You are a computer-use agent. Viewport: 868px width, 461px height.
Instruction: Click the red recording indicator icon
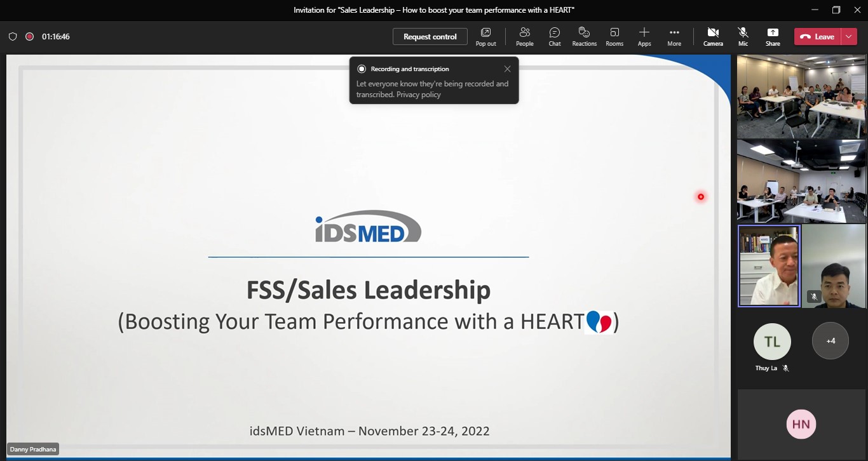(29, 37)
